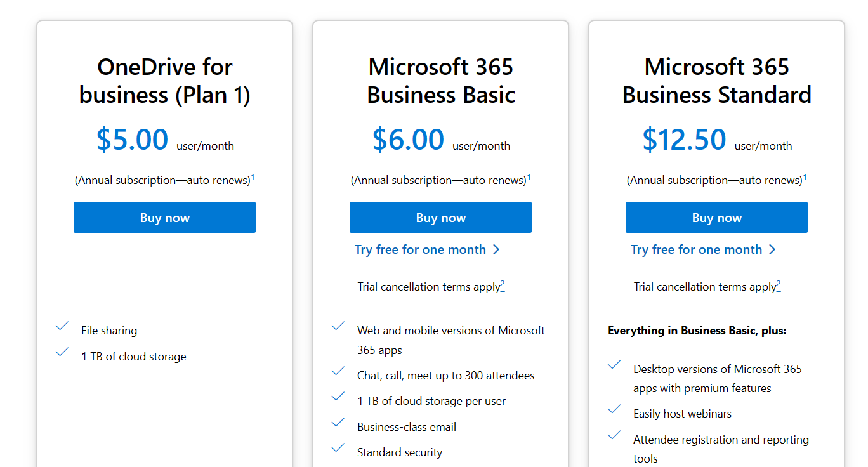Click the $6.00 price on Business Basic
868x467 pixels.
(x=408, y=140)
